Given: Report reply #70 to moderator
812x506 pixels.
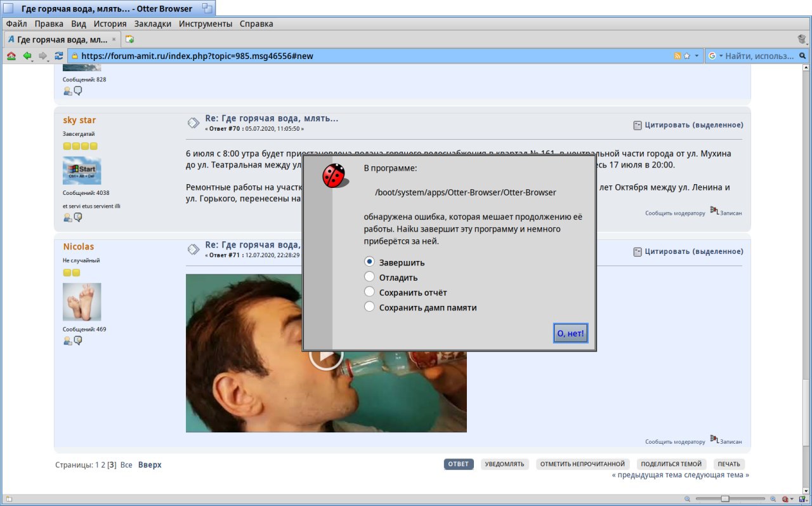Looking at the screenshot, I should pyautogui.click(x=675, y=213).
